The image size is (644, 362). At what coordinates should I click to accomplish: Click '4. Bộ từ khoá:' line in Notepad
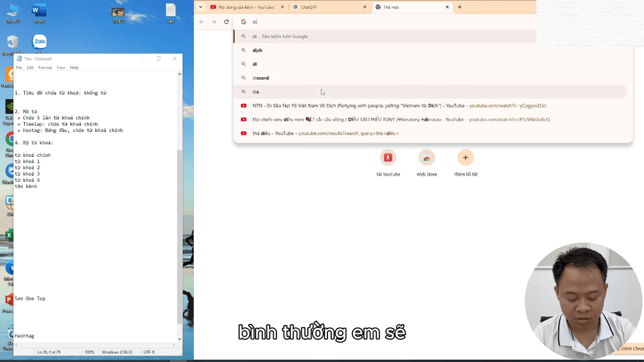pos(34,143)
